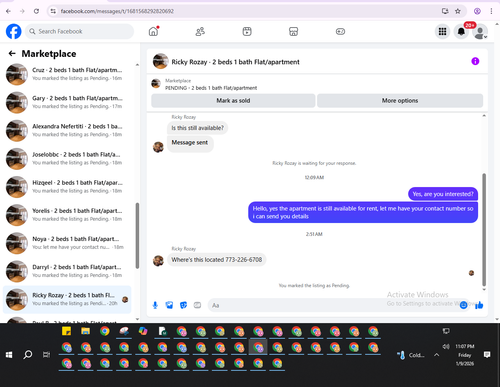The width and height of the screenshot is (500, 387).
Task: Click the PENDING listing link under Marketplace
Action: [211, 88]
